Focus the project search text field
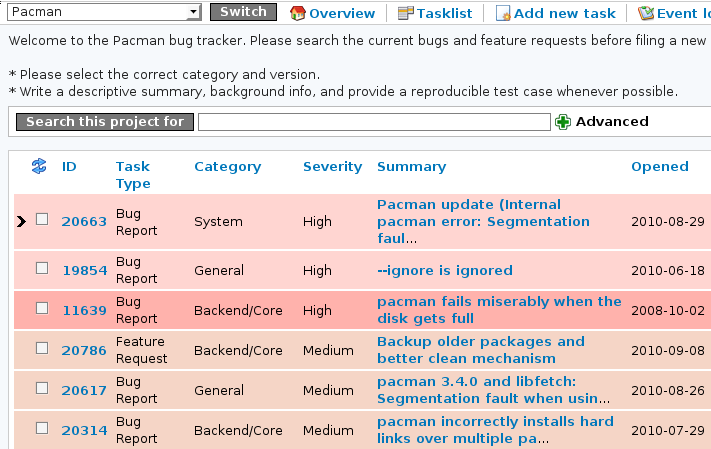Screen dimensions: 711x449 pyautogui.click(x=374, y=122)
